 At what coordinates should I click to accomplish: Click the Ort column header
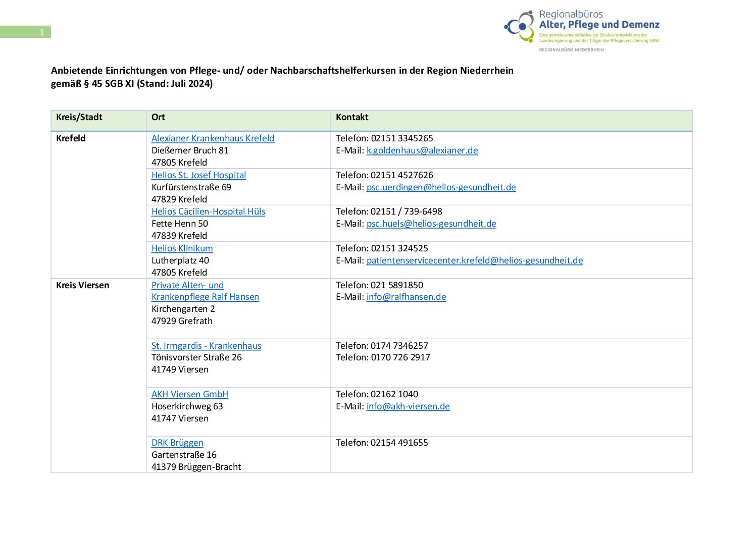click(158, 117)
